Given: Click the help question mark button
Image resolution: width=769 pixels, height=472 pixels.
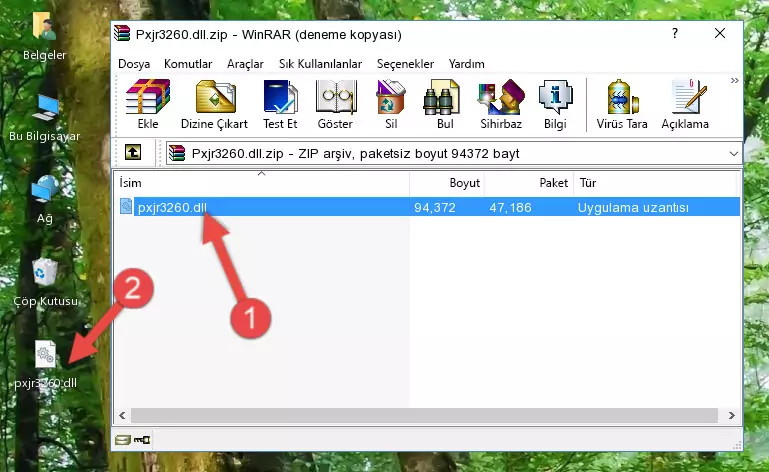Looking at the screenshot, I should 675,33.
